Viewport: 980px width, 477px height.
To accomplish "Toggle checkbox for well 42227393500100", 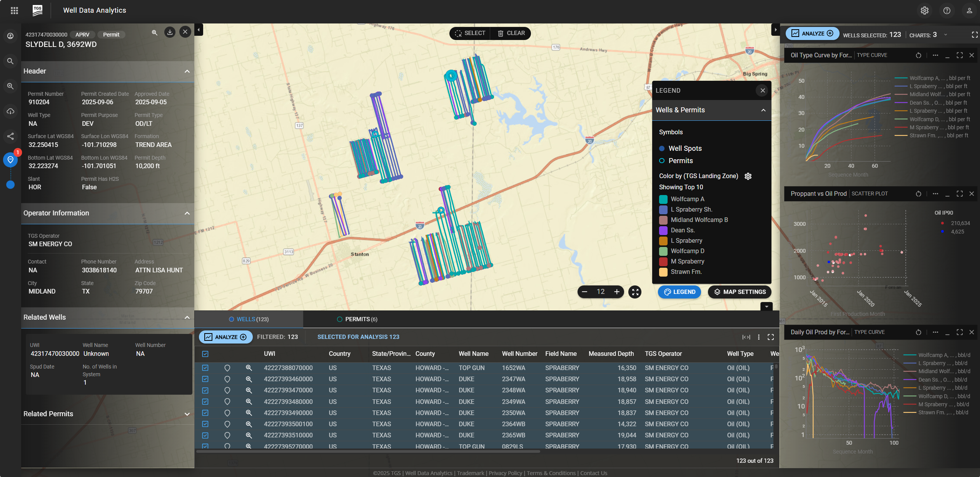I will click(205, 424).
